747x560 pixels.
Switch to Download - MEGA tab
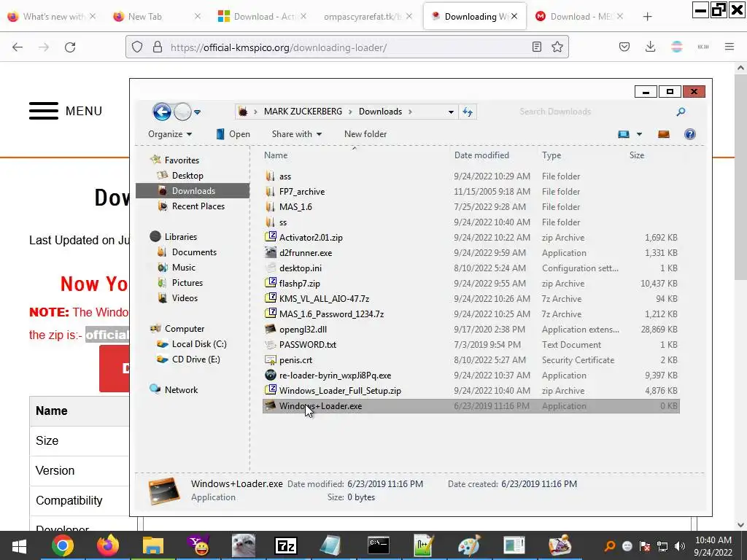578,17
